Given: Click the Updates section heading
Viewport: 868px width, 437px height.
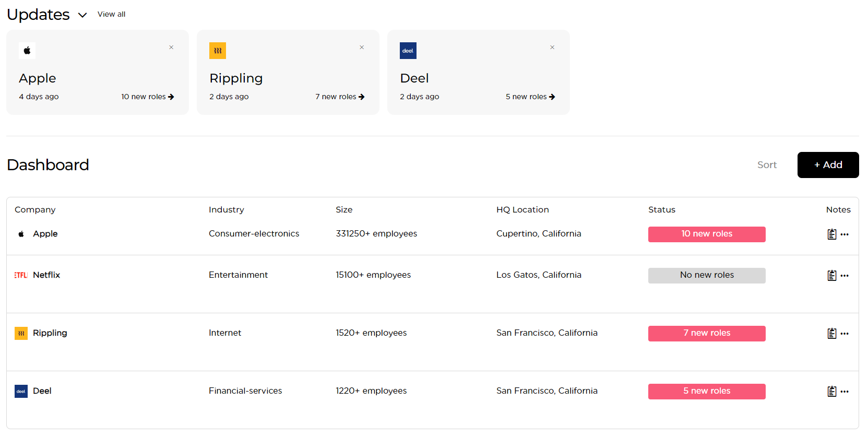Looking at the screenshot, I should click(x=38, y=15).
